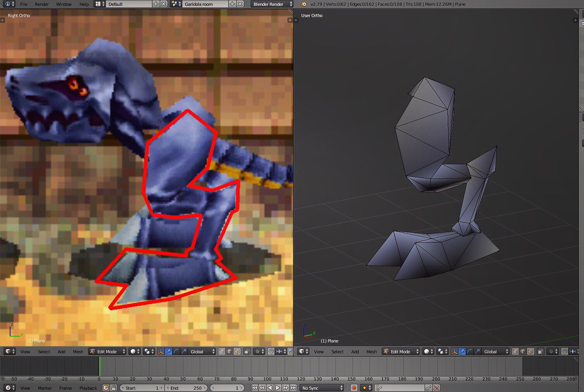
Task: Delete the Default screen layout
Action: [x=164, y=4]
